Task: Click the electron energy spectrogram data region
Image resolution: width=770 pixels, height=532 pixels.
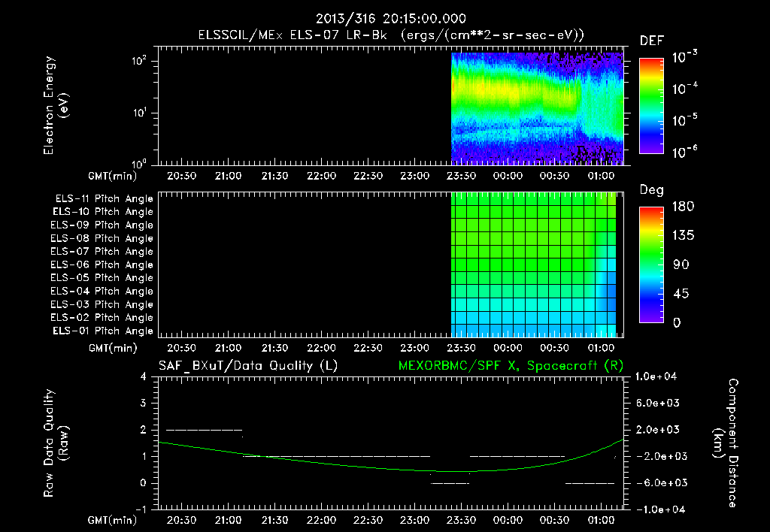Action: tap(537, 108)
